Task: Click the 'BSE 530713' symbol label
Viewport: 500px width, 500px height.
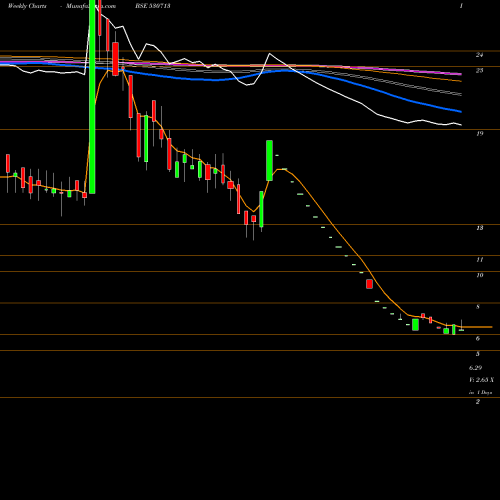Action: click(x=153, y=6)
